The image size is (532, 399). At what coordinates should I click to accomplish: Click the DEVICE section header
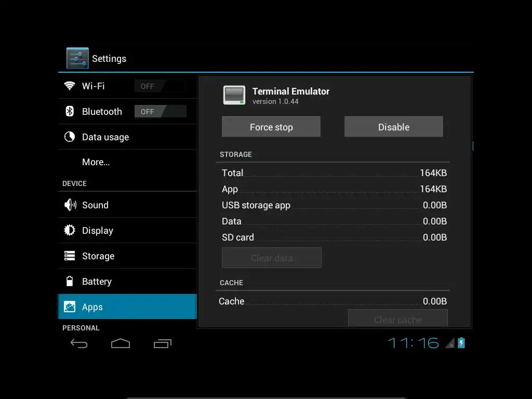click(x=74, y=183)
